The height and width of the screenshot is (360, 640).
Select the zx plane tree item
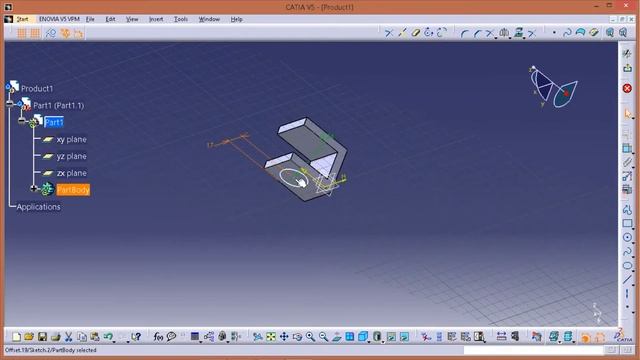point(71,173)
